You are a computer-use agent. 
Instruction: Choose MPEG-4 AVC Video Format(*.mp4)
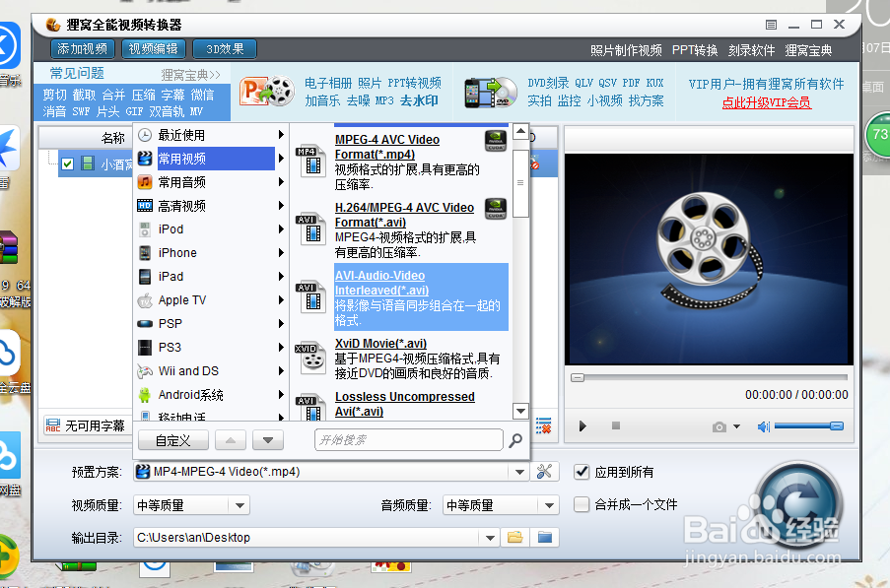tap(400, 162)
